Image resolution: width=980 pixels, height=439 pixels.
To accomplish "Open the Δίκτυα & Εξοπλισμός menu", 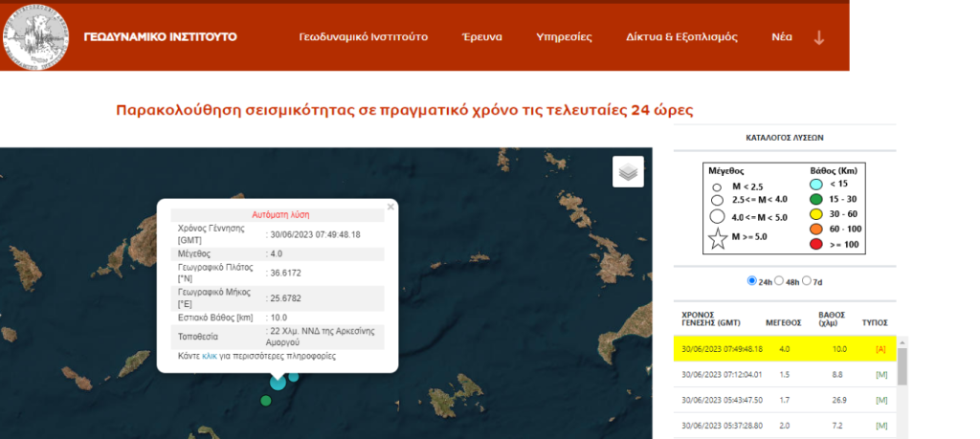I will 681,37.
